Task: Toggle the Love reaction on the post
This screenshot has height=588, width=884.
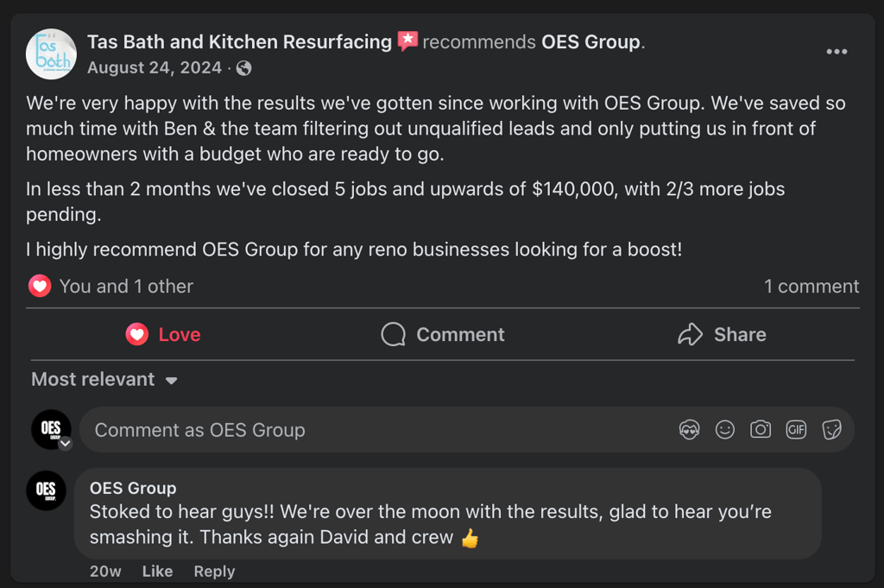Action: tap(163, 335)
